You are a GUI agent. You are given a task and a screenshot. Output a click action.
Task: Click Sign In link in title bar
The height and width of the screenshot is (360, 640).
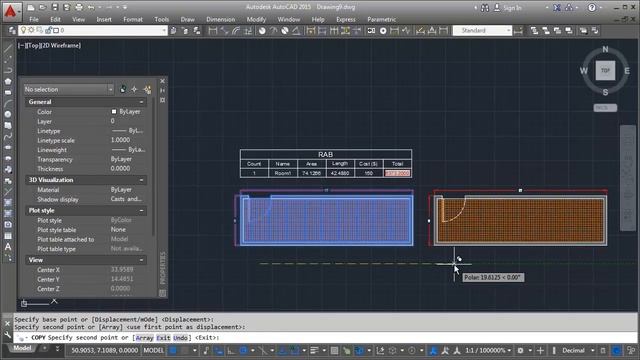512,8
